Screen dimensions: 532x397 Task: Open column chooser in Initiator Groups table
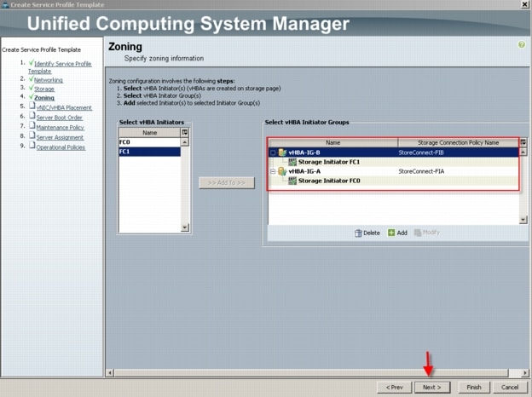point(523,142)
